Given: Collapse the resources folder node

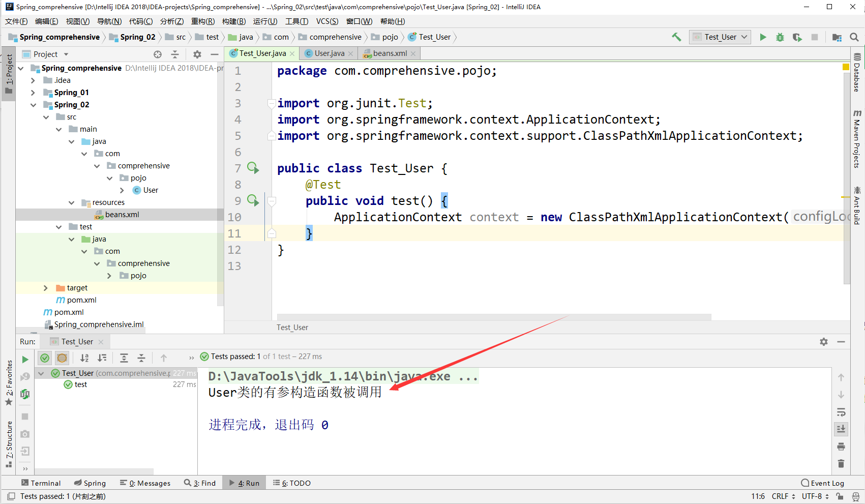Looking at the screenshot, I should point(71,202).
